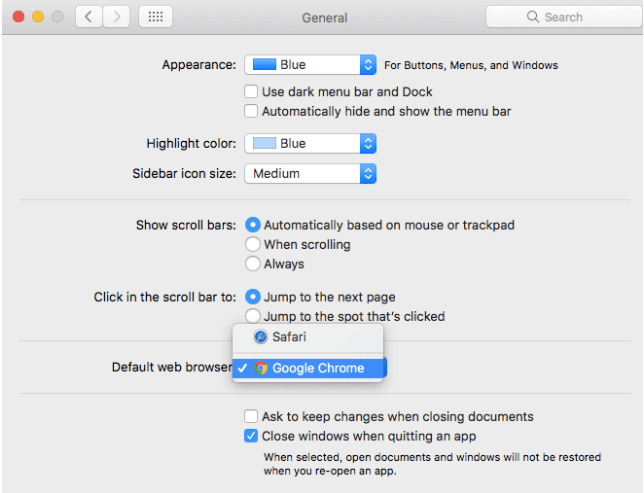Open the Appearance dropdown

310,65
